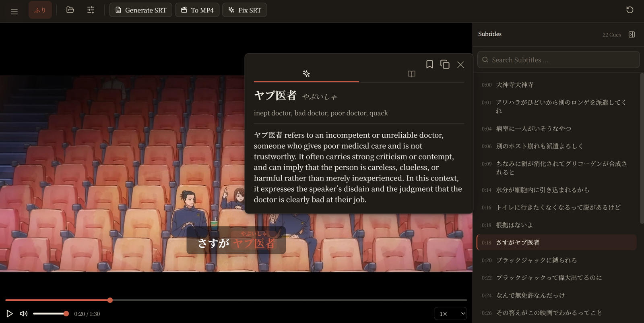Bookmark the word ヤブ医者
Screen dimensions: 644x323
point(429,64)
